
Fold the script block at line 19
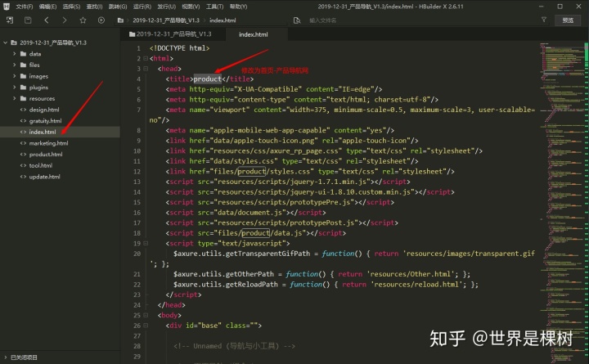[x=146, y=244]
